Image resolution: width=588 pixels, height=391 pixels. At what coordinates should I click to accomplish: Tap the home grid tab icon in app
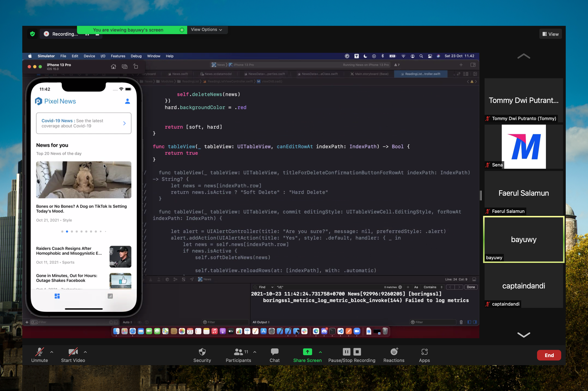point(57,296)
